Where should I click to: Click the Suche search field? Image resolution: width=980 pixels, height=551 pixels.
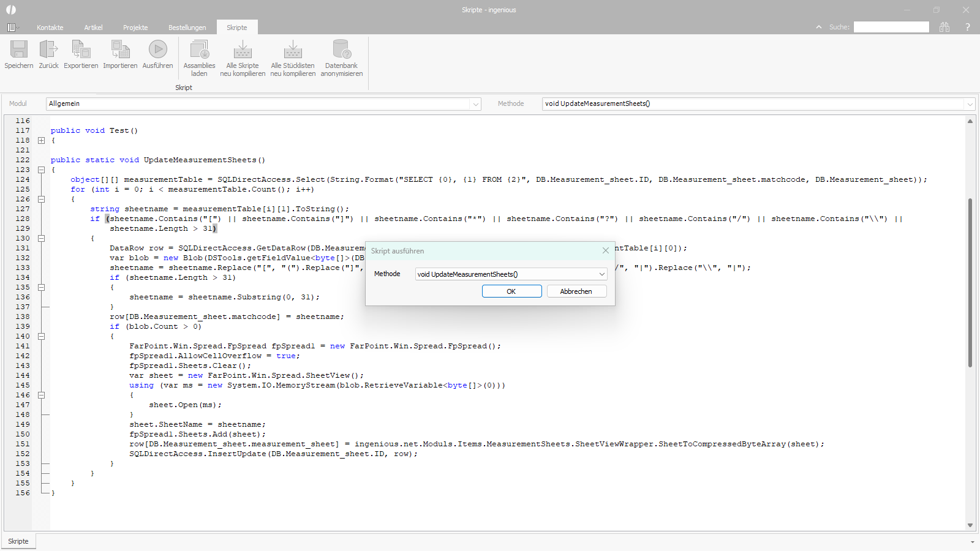(x=891, y=27)
